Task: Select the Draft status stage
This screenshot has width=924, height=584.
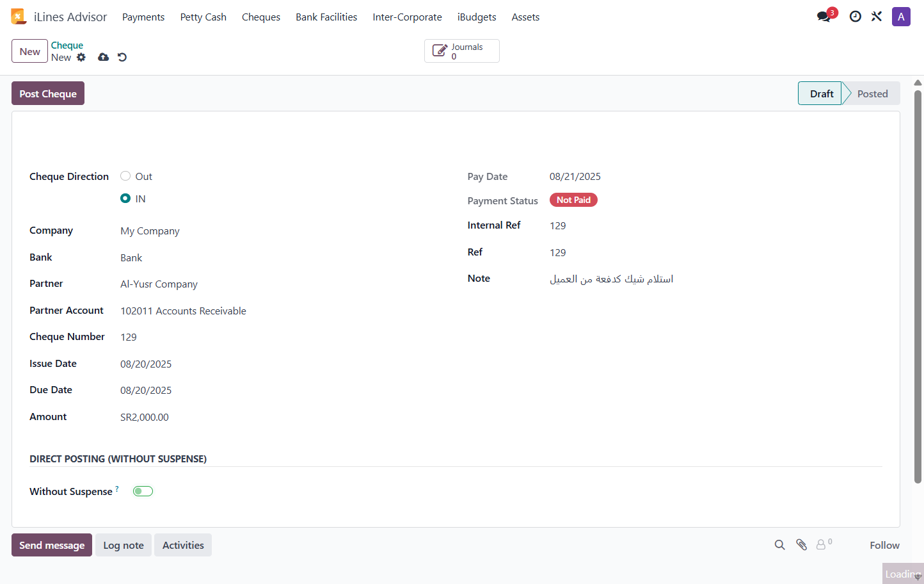Action: (821, 93)
